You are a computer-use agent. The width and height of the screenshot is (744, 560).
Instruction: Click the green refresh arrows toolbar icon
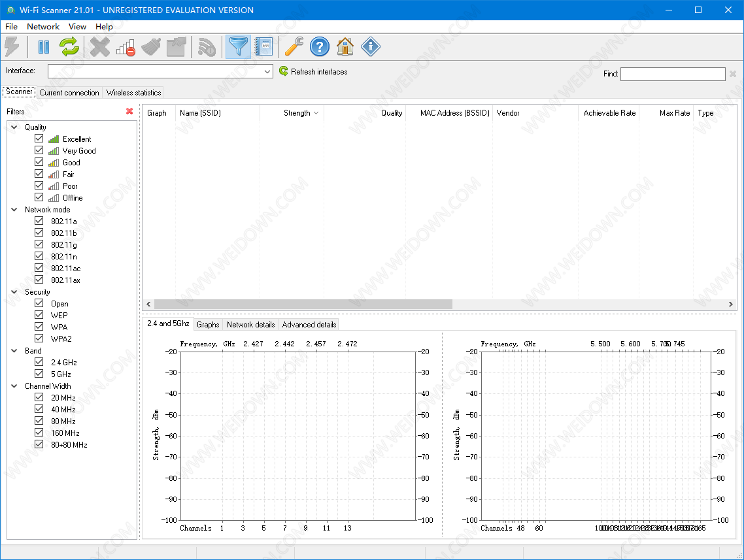[69, 46]
